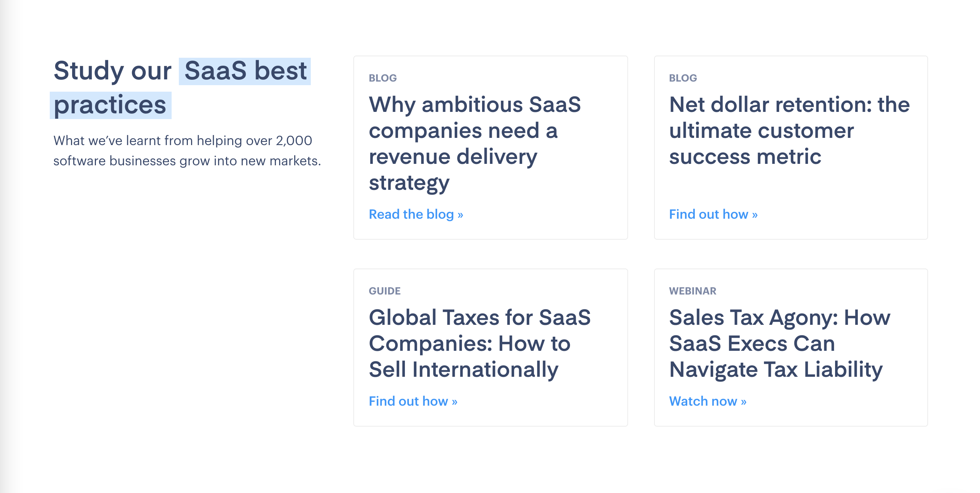Click the highlighted word "practices"
980x493 pixels.
110,105
